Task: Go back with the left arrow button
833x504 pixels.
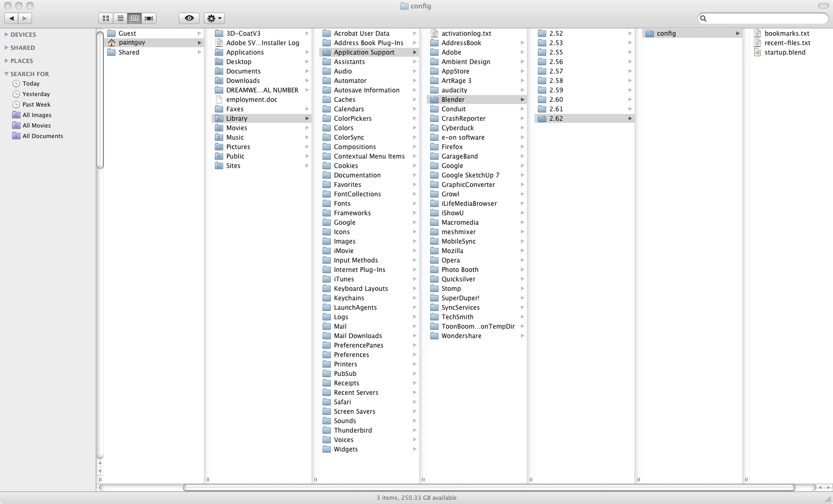Action: click(12, 18)
